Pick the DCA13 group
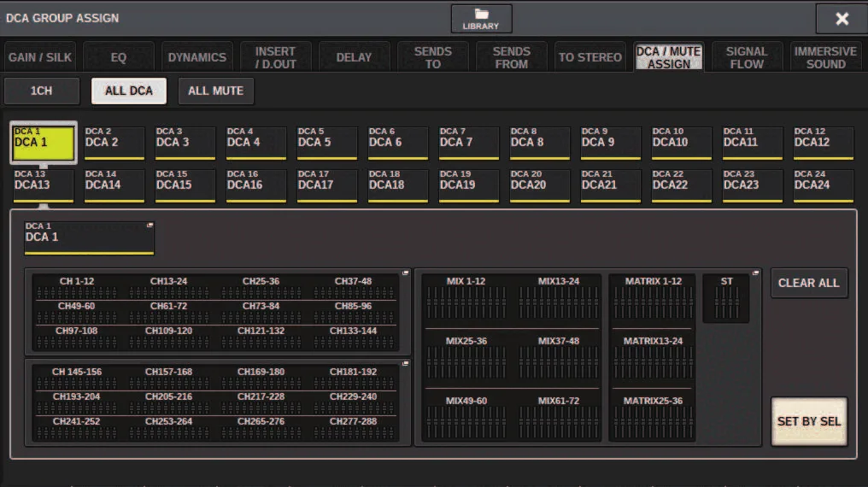This screenshot has height=487, width=868. (x=44, y=185)
